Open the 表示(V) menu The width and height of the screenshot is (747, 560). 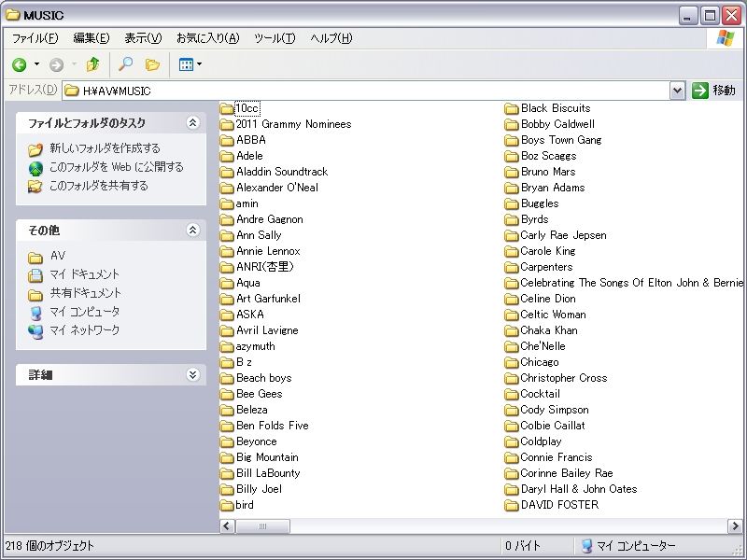(143, 38)
